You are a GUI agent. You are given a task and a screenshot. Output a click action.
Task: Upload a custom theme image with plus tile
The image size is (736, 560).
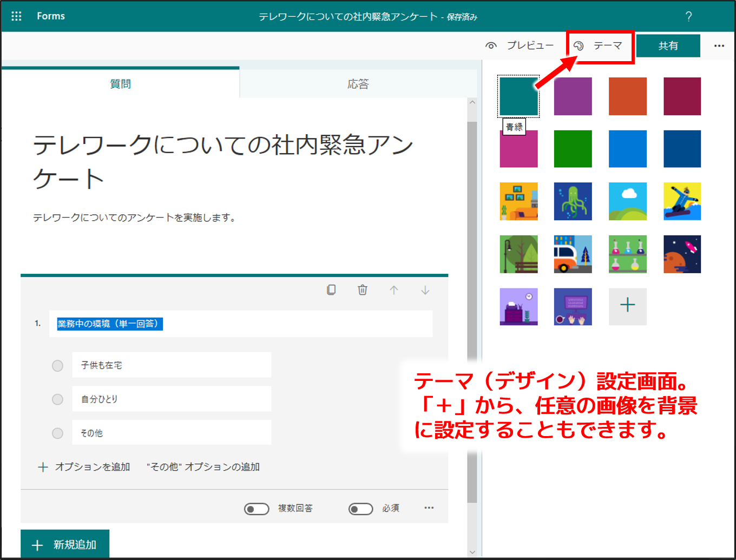coord(627,306)
